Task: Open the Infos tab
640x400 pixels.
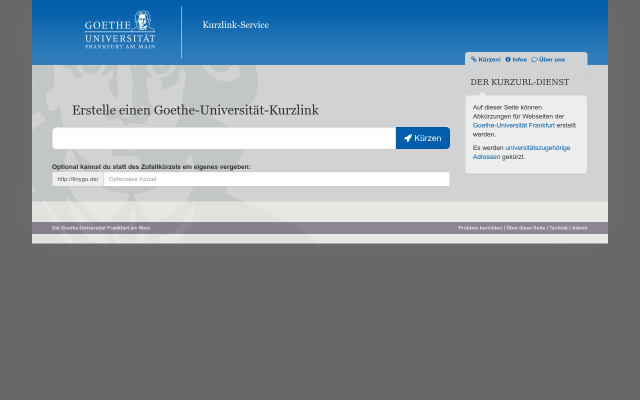Action: tap(516, 60)
